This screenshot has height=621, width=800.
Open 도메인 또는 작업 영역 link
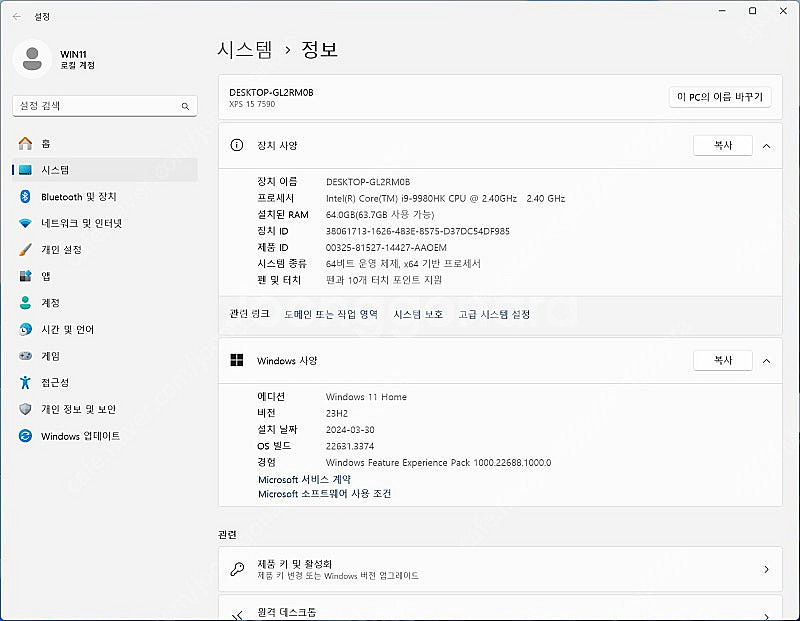331,314
